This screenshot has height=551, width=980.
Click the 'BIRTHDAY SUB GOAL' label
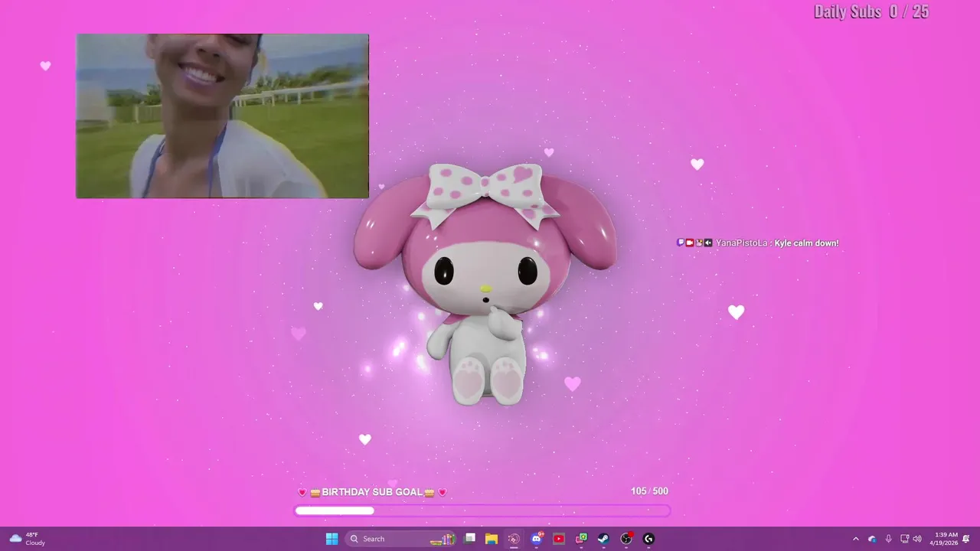pyautogui.click(x=372, y=492)
